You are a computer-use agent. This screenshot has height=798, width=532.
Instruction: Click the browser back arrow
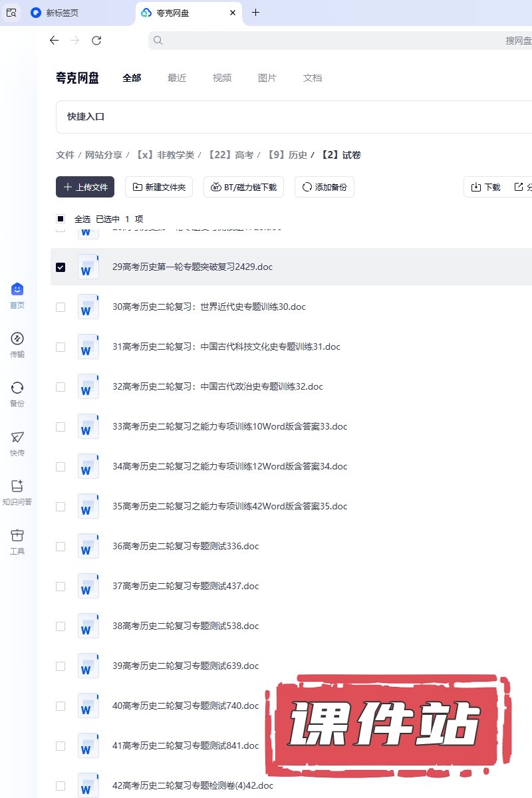click(54, 41)
